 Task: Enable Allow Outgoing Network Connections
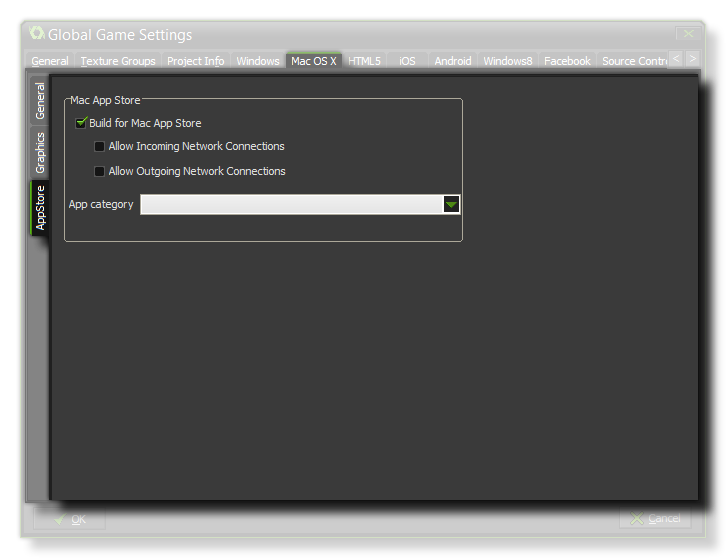(x=99, y=172)
